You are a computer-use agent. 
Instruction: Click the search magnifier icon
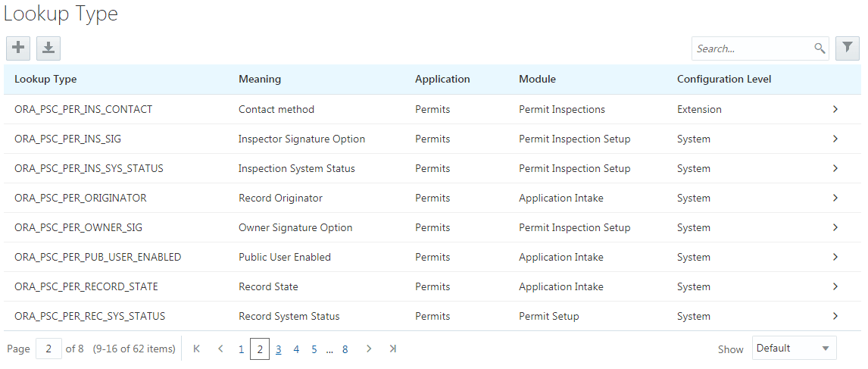pos(820,48)
